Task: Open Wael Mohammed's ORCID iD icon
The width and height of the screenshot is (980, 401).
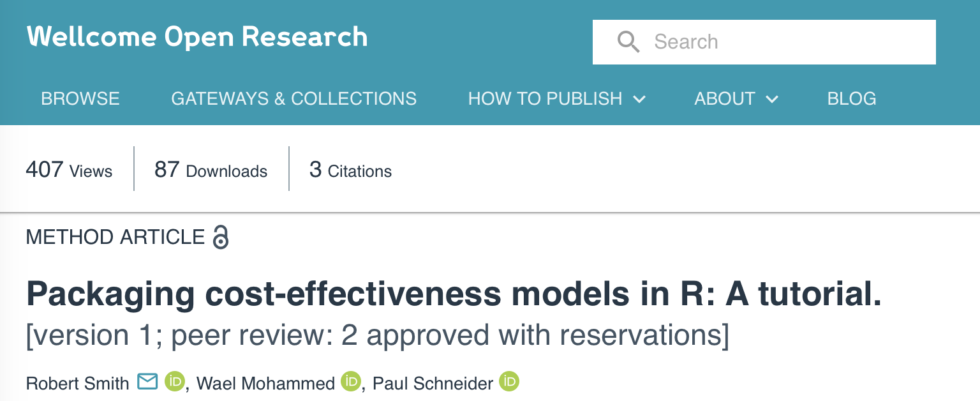Action: pyautogui.click(x=350, y=382)
